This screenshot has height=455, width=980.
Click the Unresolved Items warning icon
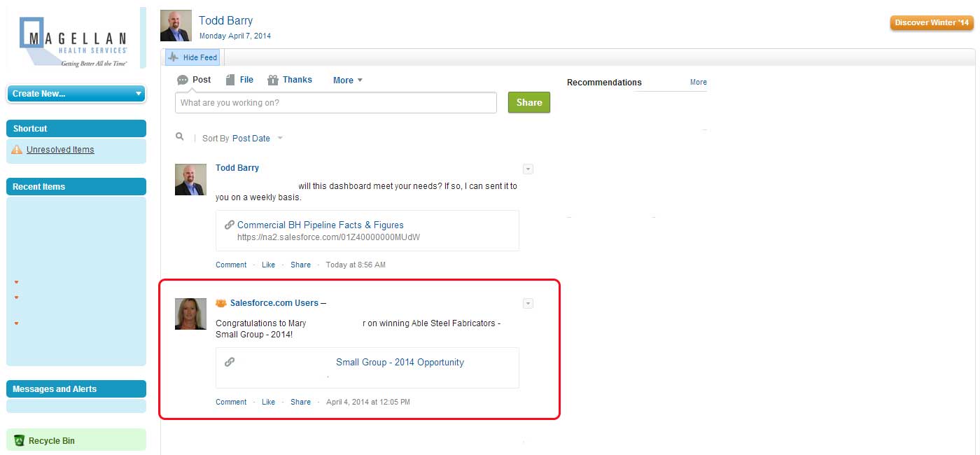(17, 150)
